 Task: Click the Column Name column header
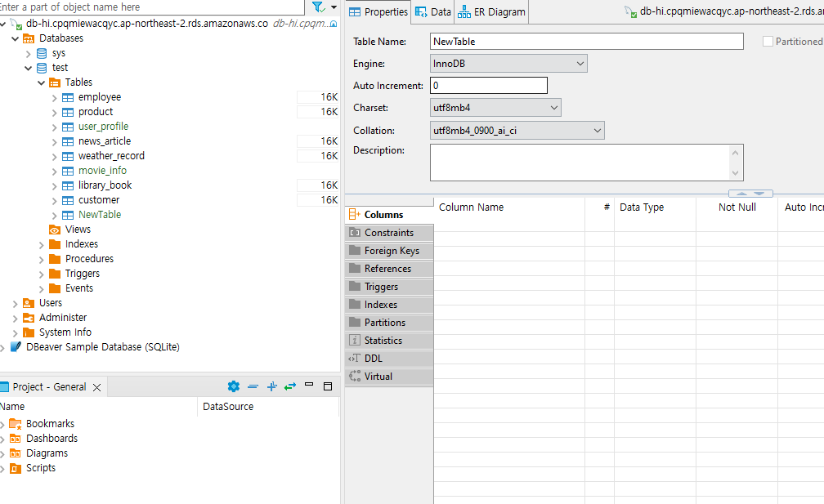pos(509,207)
